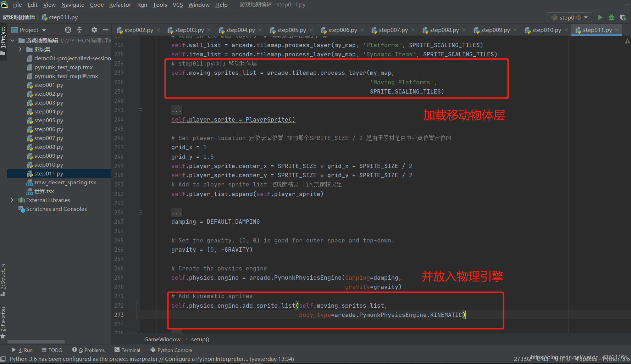Select step001.py in project tree
The height and width of the screenshot is (364, 631).
point(49,85)
